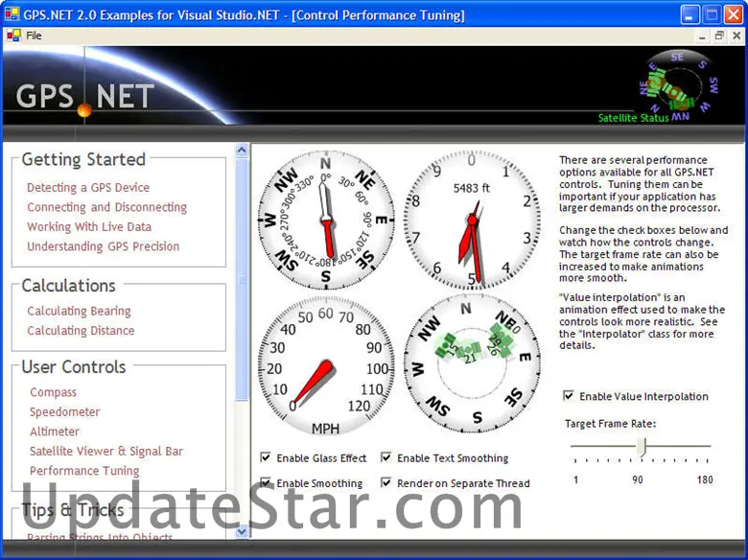Screen dimensions: 748x560
Task: Click the sidebar scroll down arrow
Action: point(242,531)
